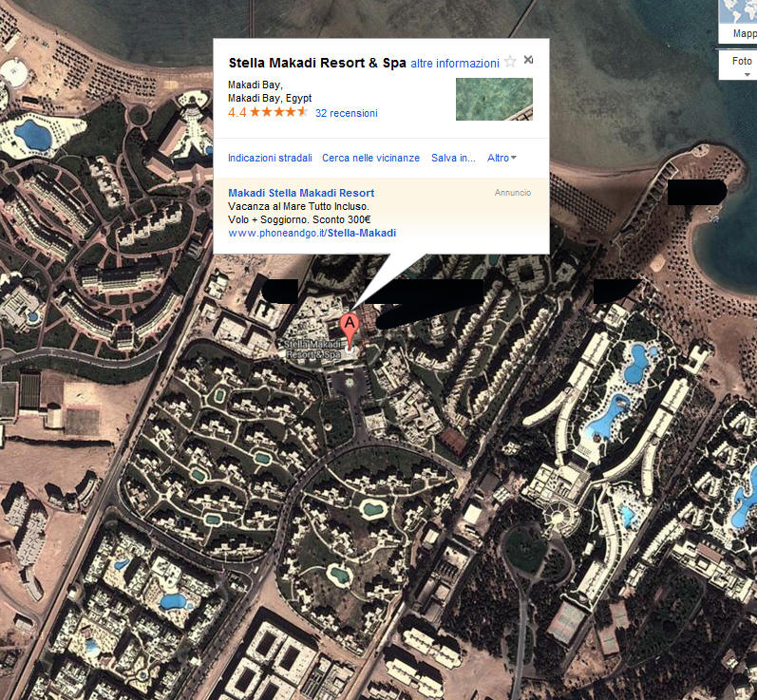Click the Foto layer button

738,65
